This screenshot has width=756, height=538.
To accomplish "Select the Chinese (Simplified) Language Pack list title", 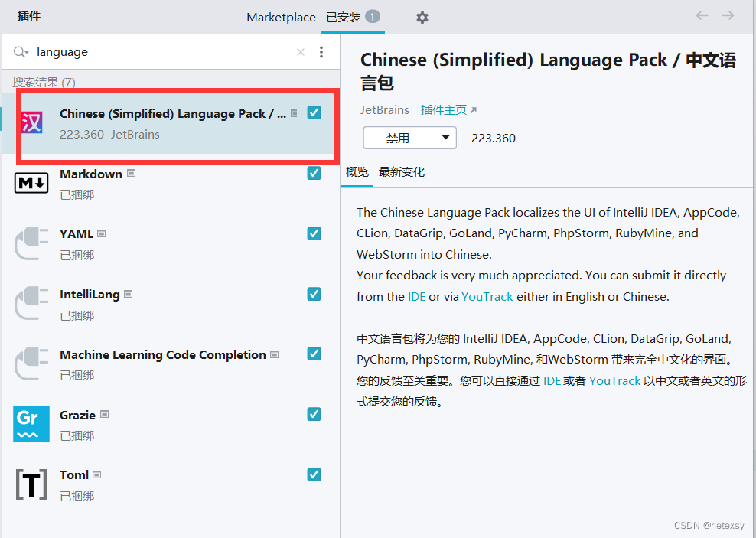I will (x=173, y=114).
